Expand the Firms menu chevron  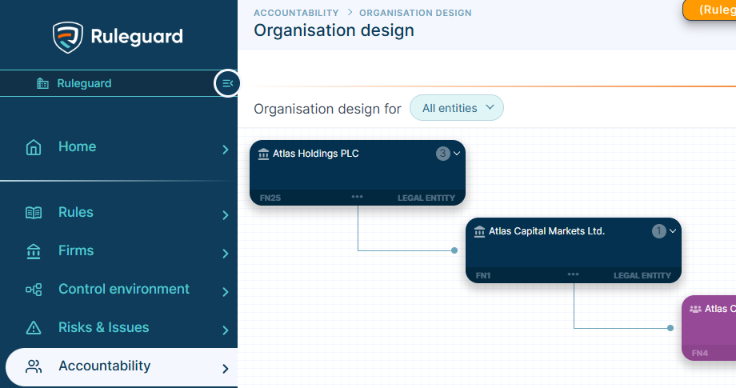pos(225,253)
